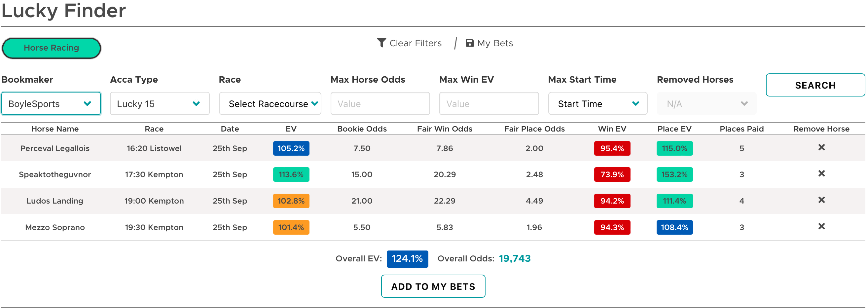Image resolution: width=868 pixels, height=308 pixels.
Task: Click the green 113.6% EV badge
Action: pos(291,174)
